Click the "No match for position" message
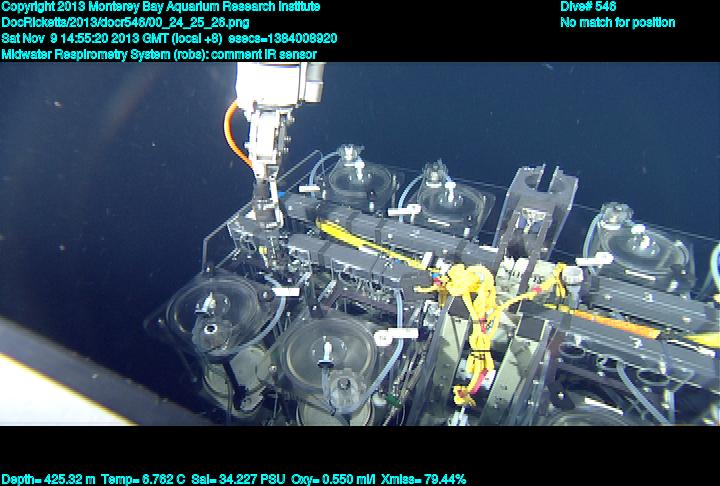Screen dimensions: 720x486 pos(617,22)
